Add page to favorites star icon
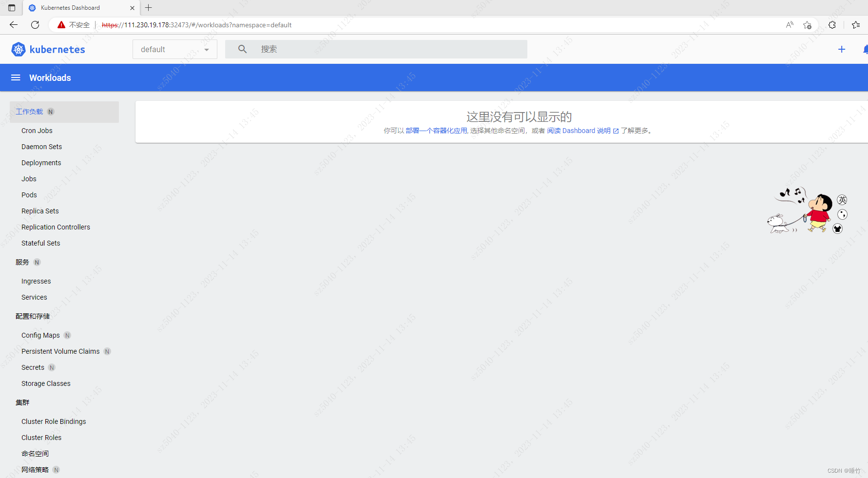Image resolution: width=868 pixels, height=478 pixels. click(x=808, y=25)
